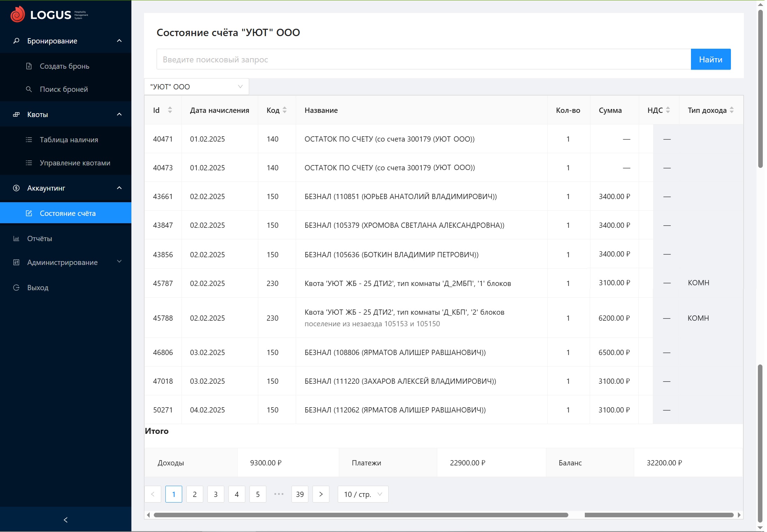Click the Availability table list icon
Viewport: 767px width, 532px height.
(x=29, y=140)
